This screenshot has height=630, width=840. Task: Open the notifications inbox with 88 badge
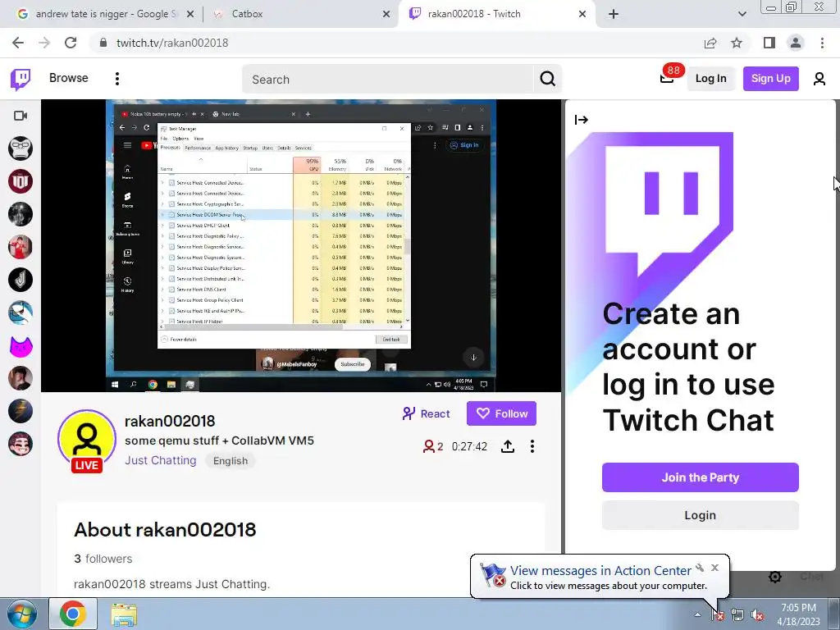(x=667, y=78)
